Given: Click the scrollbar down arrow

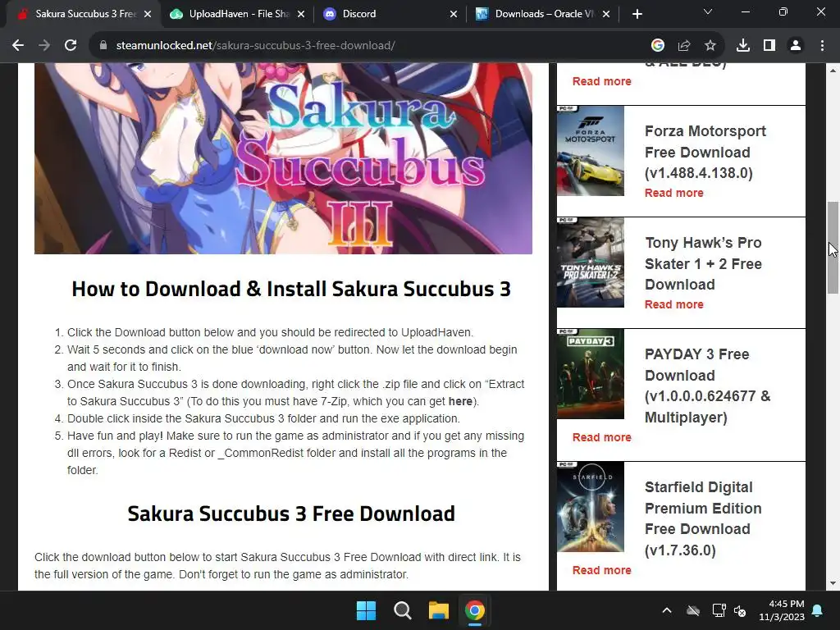Looking at the screenshot, I should pyautogui.click(x=833, y=583).
